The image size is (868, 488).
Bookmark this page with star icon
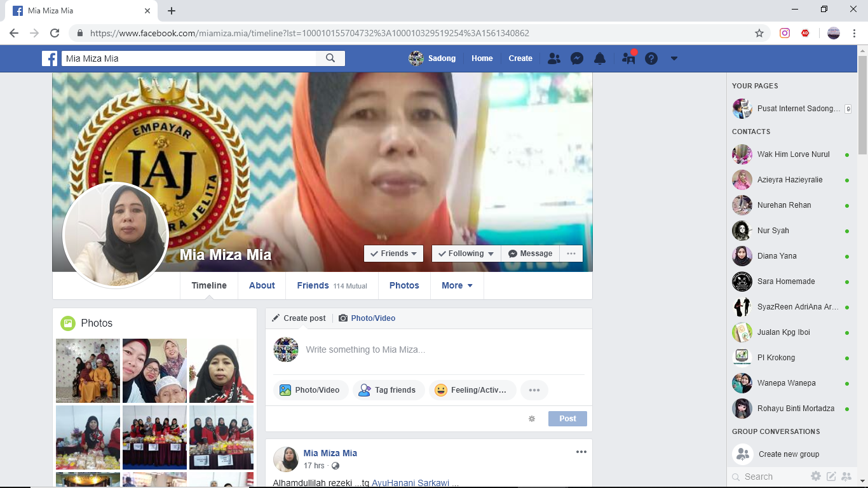point(759,33)
